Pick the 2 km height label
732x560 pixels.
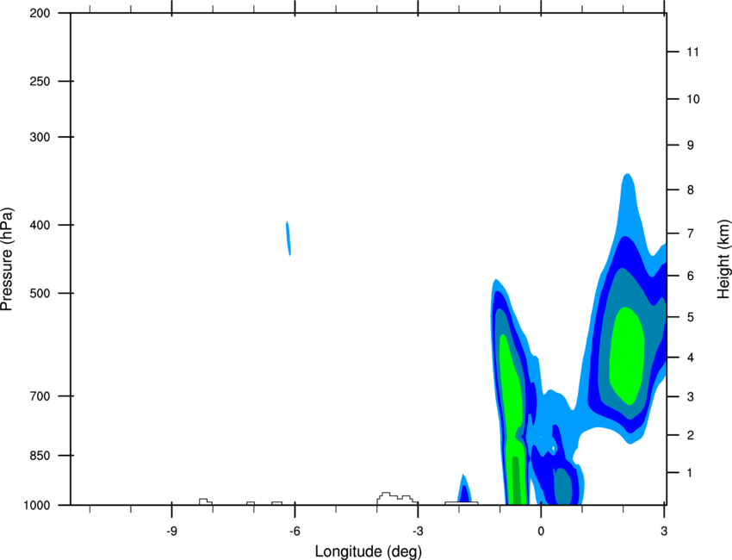(691, 435)
